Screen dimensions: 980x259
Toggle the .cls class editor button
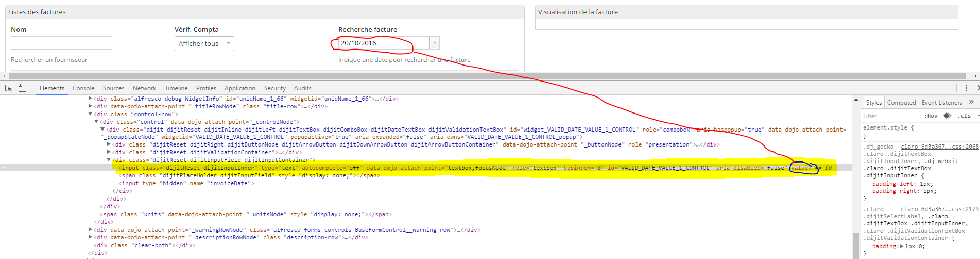(x=964, y=116)
